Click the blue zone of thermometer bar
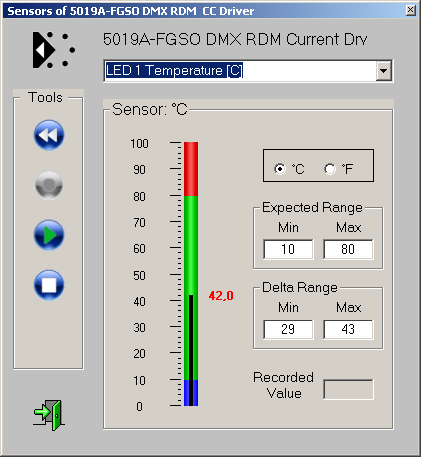Screen dimensions: 421x457 (191, 393)
